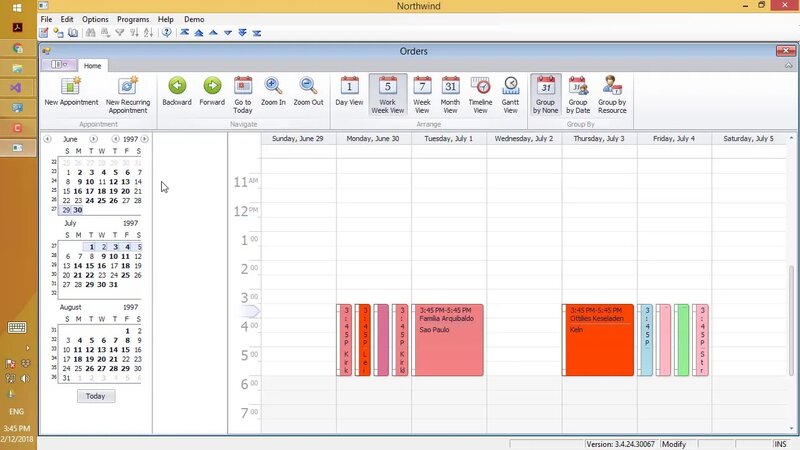Navigate Forward with the green arrow
The width and height of the screenshot is (800, 450).
tap(212, 92)
